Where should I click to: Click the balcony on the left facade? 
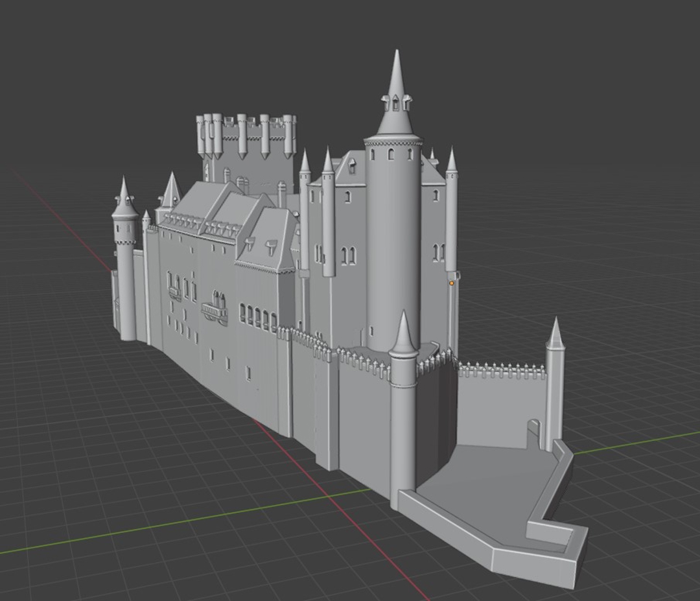215,312
